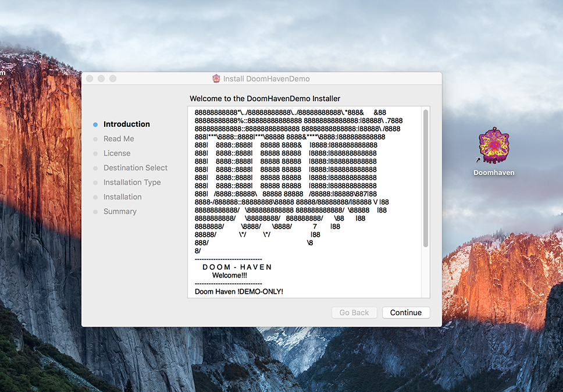Click the Continue button

pyautogui.click(x=406, y=312)
